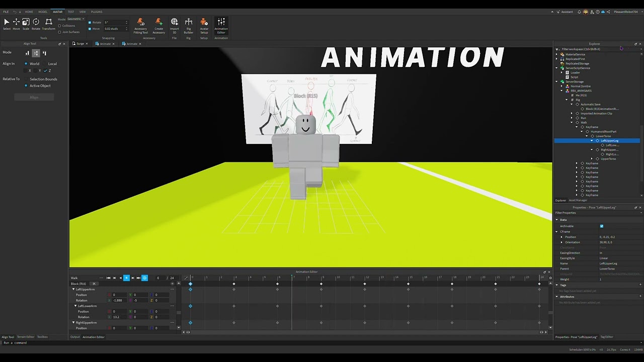Screen dimensions: 644x362
Task: Toggle looping playback in the Animation Editor
Action: click(x=144, y=278)
